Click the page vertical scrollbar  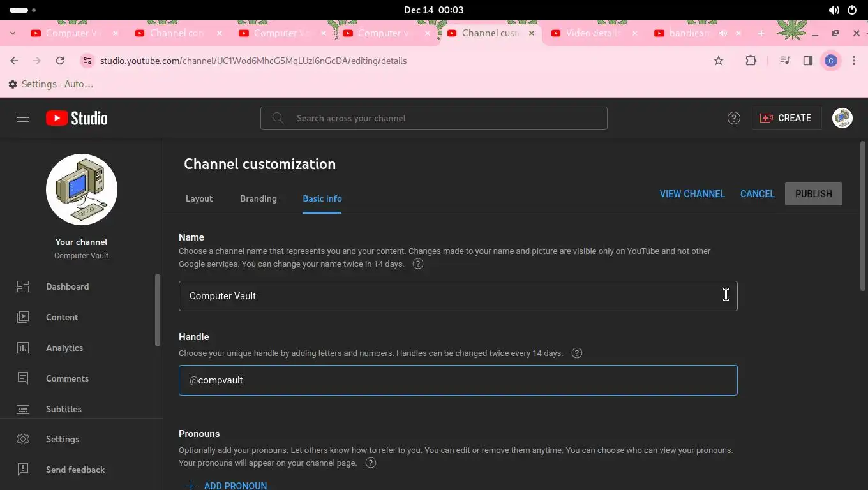coord(863,215)
